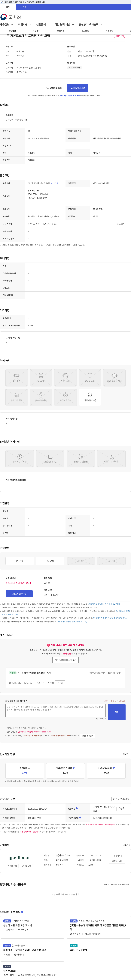Click top 고용24 입사지원 button
This screenshot has height=980, width=131.
pos(78,88)
